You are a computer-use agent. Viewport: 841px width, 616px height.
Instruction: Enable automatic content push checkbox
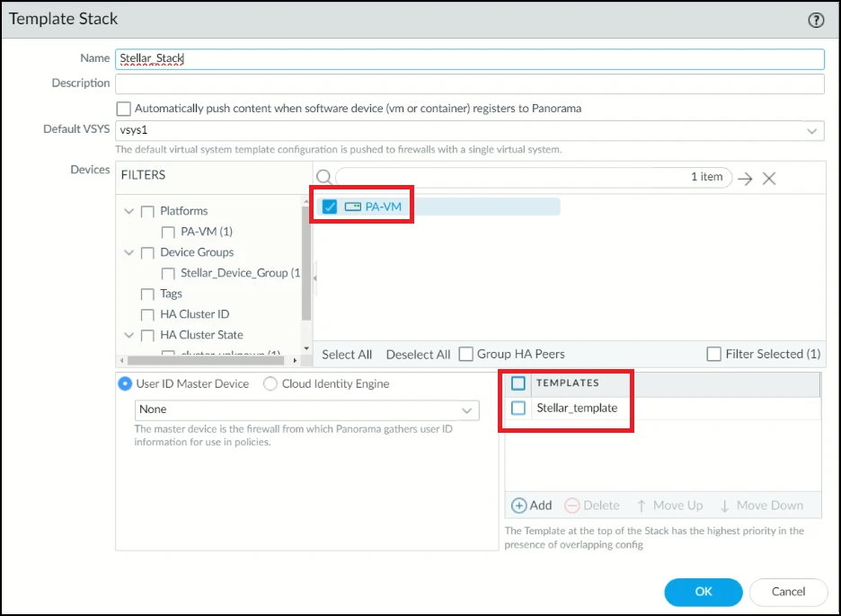click(x=124, y=109)
